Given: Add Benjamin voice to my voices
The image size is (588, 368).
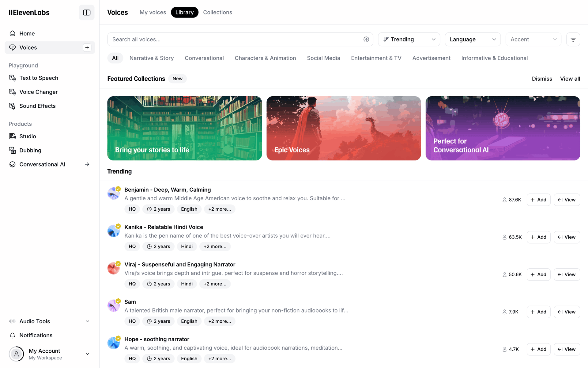Looking at the screenshot, I should click(538, 200).
